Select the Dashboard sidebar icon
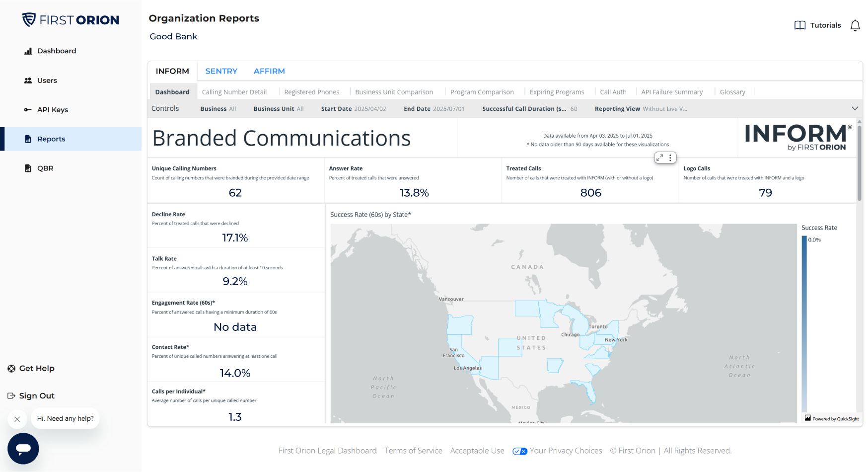The image size is (868, 472). coord(28,51)
